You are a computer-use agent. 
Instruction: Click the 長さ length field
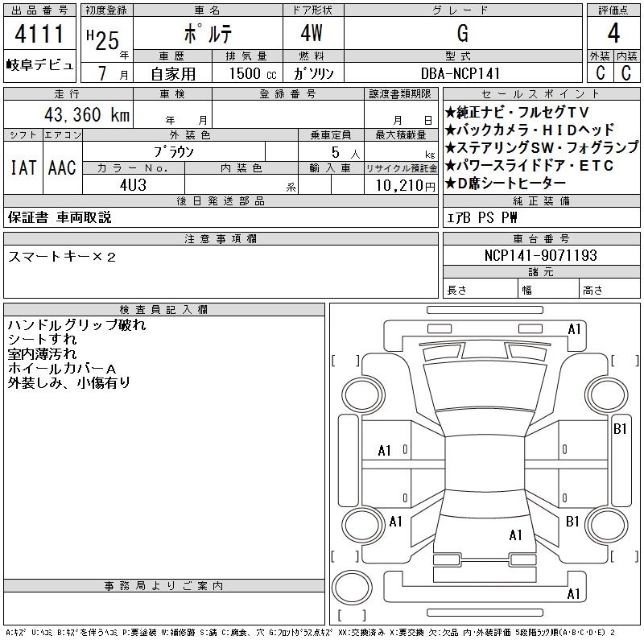pyautogui.click(x=481, y=290)
